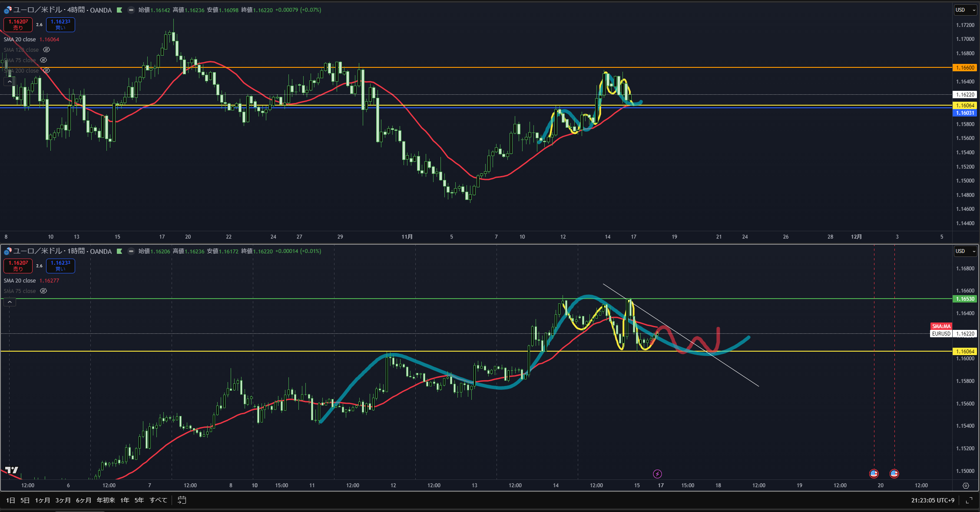Click the minus status icon on 1-hour chart
Image resolution: width=980 pixels, height=512 pixels.
[x=131, y=251]
